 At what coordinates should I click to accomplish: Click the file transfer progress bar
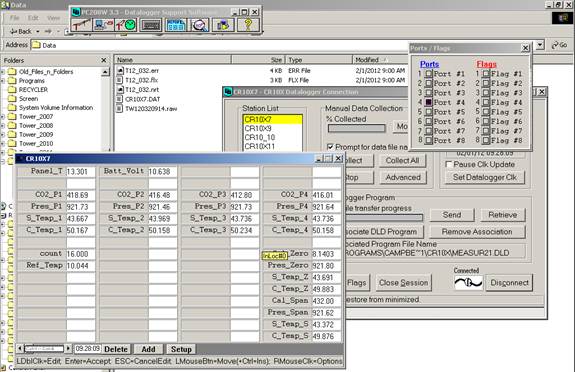[384, 218]
